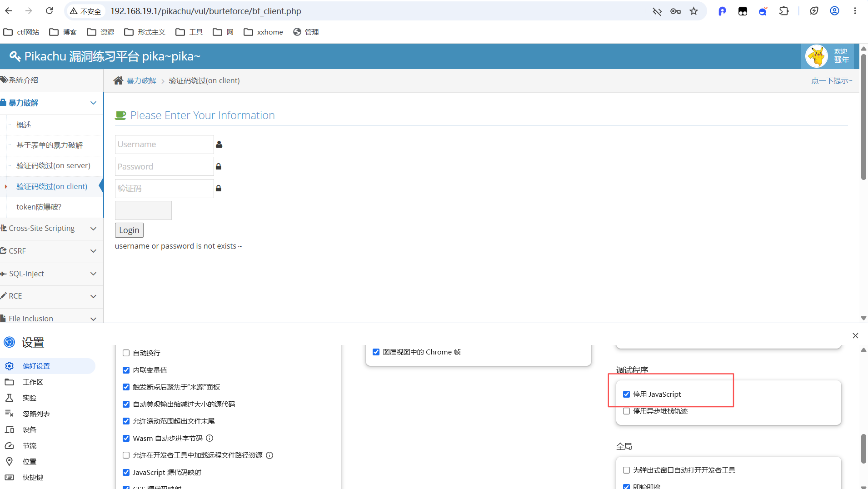Open the 管理 bookmark
The width and height of the screenshot is (868, 489).
306,32
